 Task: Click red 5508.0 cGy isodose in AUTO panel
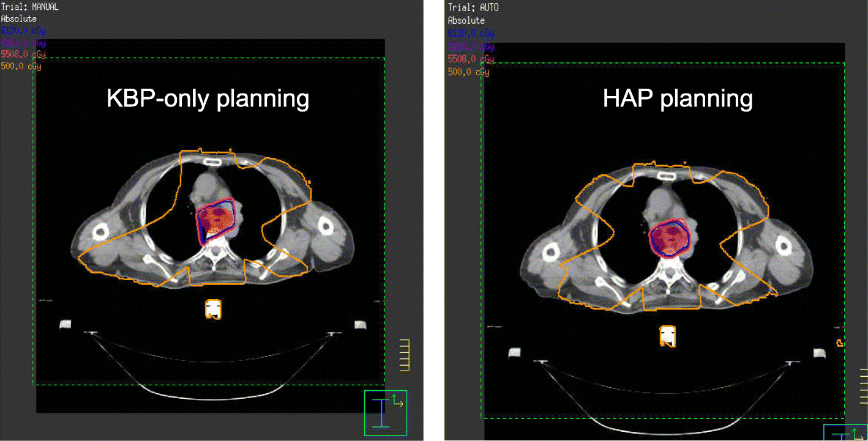(471, 59)
